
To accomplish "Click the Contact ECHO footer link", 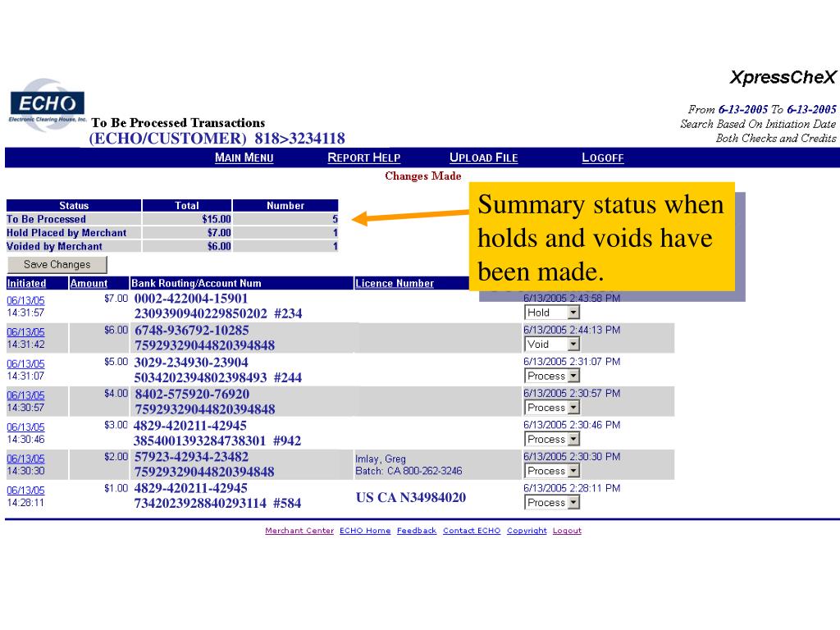I will point(472,531).
